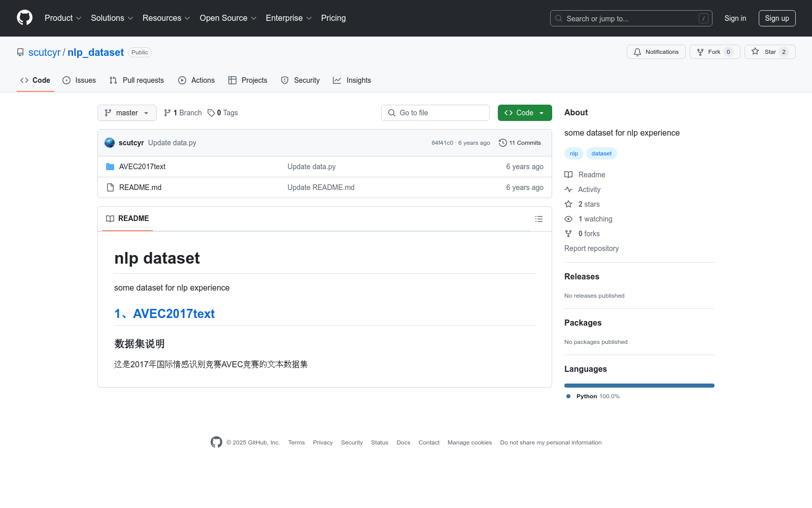Image resolution: width=812 pixels, height=508 pixels.
Task: Click the fork icon beside 0 forks
Action: (568, 234)
